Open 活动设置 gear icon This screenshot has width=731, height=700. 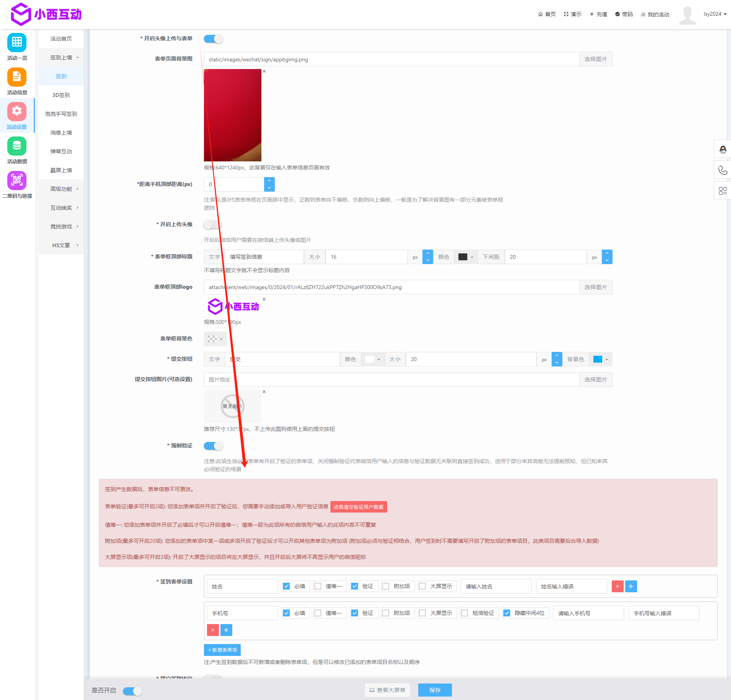(17, 111)
